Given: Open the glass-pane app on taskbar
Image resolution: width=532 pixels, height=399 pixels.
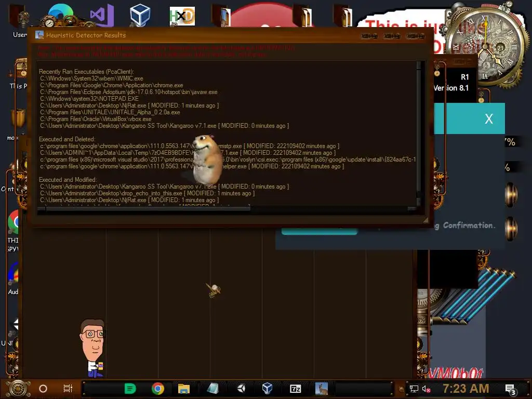Looking at the screenshot, I should (212, 389).
